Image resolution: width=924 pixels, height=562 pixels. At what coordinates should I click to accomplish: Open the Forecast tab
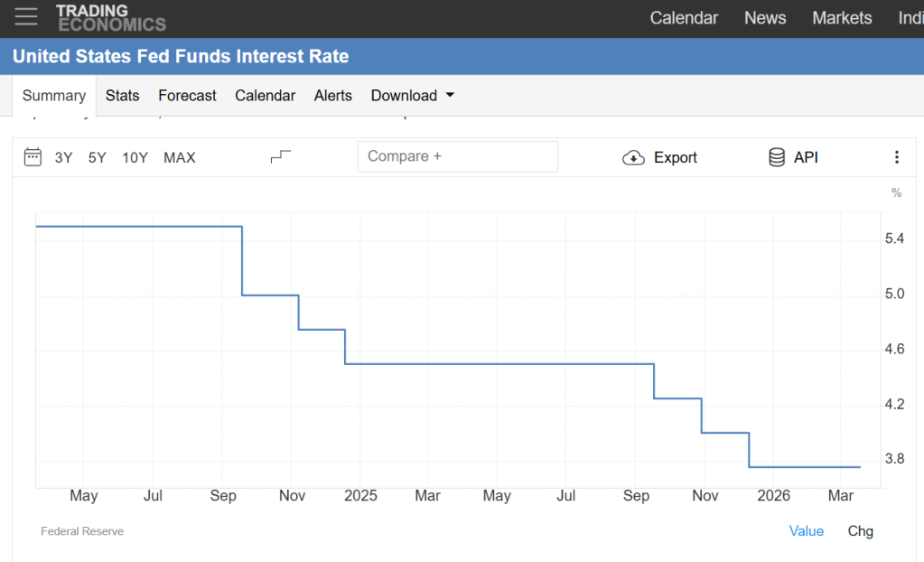(x=187, y=96)
